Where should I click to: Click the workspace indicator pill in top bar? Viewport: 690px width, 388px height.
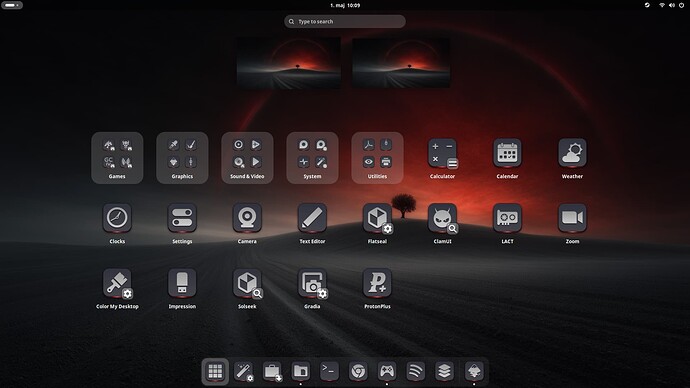tap(12, 5)
